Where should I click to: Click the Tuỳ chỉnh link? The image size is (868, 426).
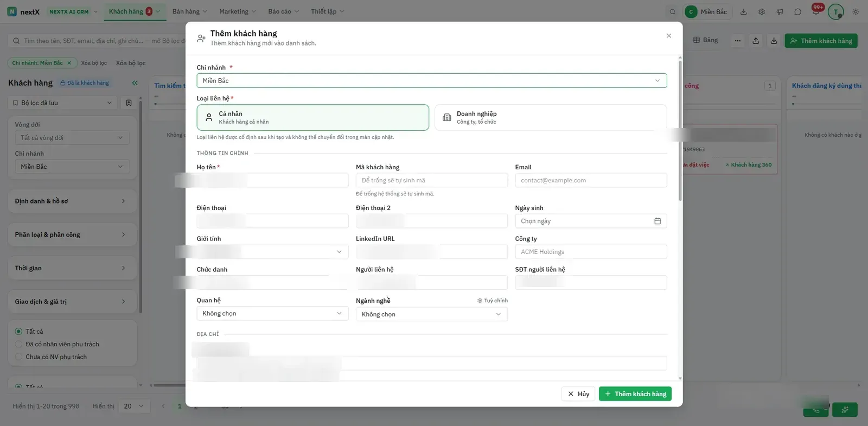point(493,301)
